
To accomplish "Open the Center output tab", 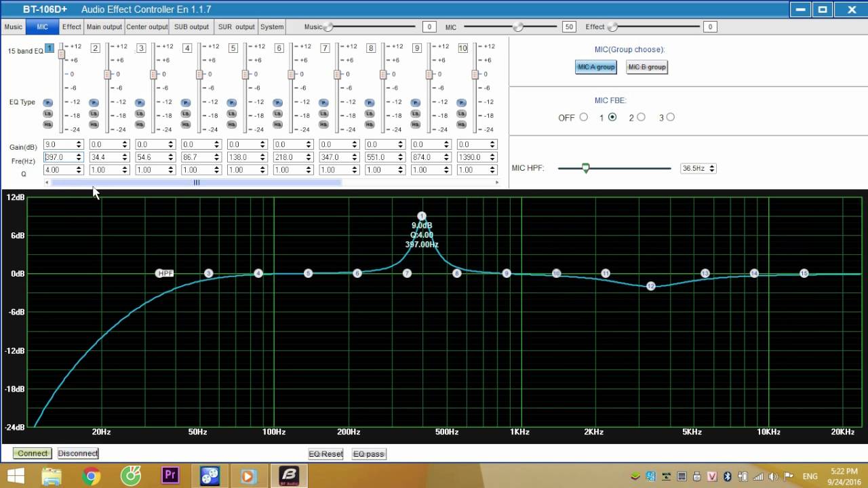I will (147, 27).
